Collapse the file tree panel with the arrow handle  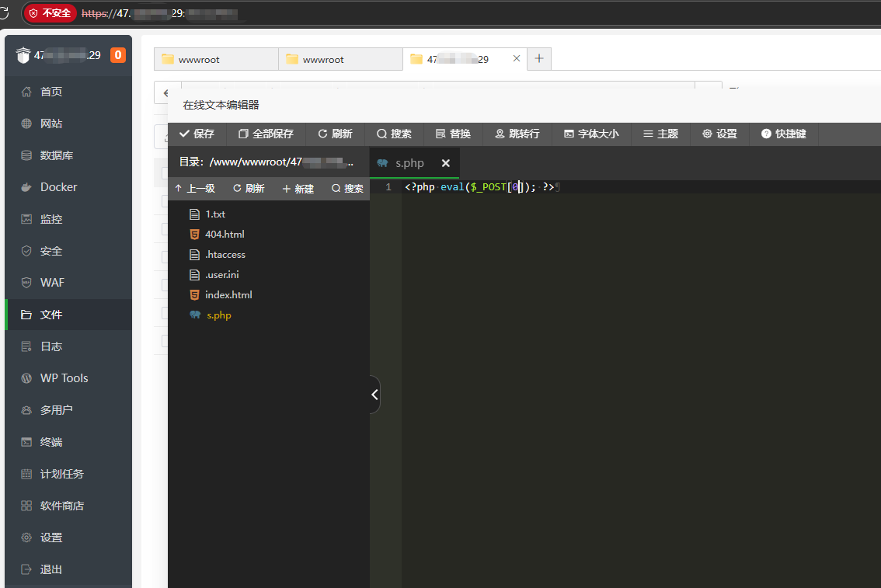[x=374, y=395]
